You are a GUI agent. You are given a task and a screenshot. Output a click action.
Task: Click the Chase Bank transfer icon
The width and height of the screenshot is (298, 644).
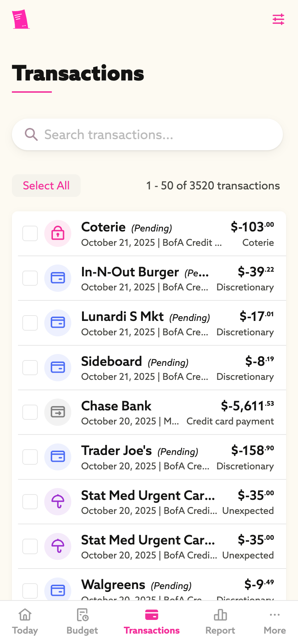click(x=58, y=412)
